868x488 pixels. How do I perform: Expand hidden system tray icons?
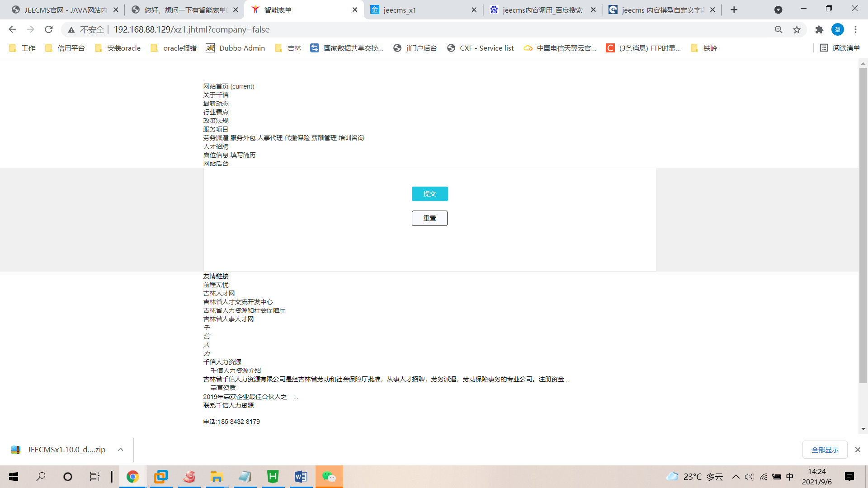click(736, 477)
